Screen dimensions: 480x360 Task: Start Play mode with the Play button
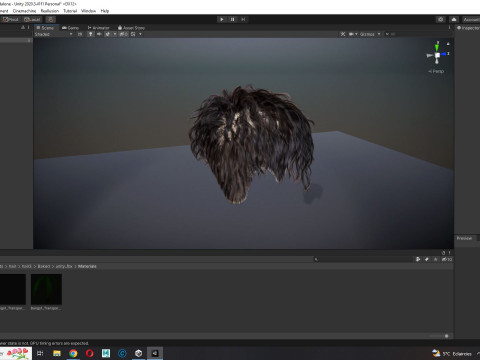[222, 19]
